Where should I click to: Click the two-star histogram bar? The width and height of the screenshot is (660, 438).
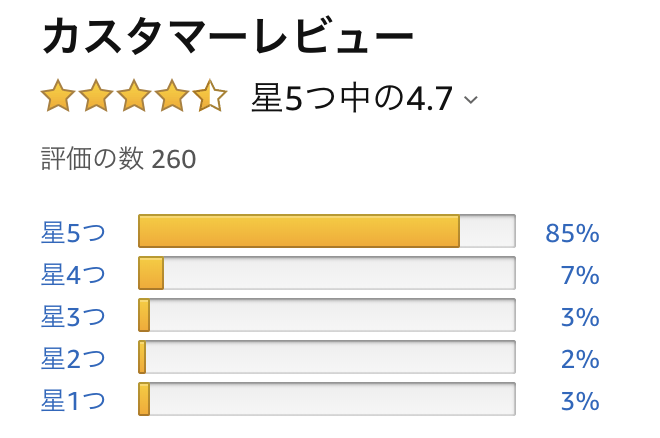(x=327, y=357)
